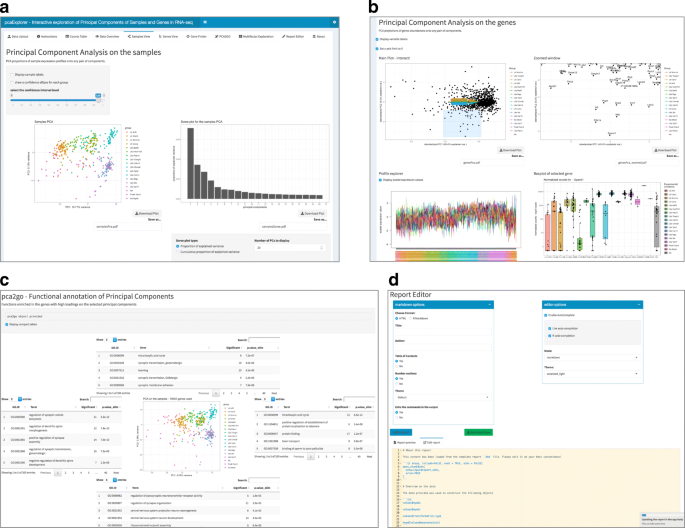
Task: Switch to the Counts Table tab
Action: pyautogui.click(x=76, y=37)
